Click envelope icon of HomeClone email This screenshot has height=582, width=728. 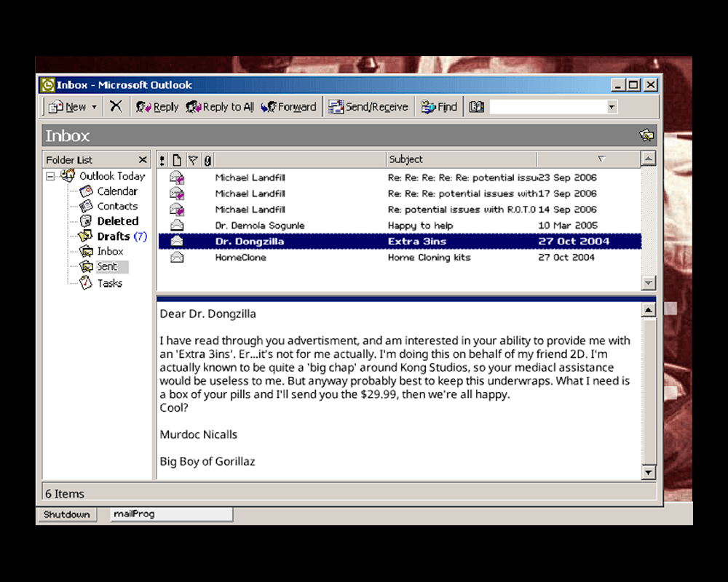point(176,257)
